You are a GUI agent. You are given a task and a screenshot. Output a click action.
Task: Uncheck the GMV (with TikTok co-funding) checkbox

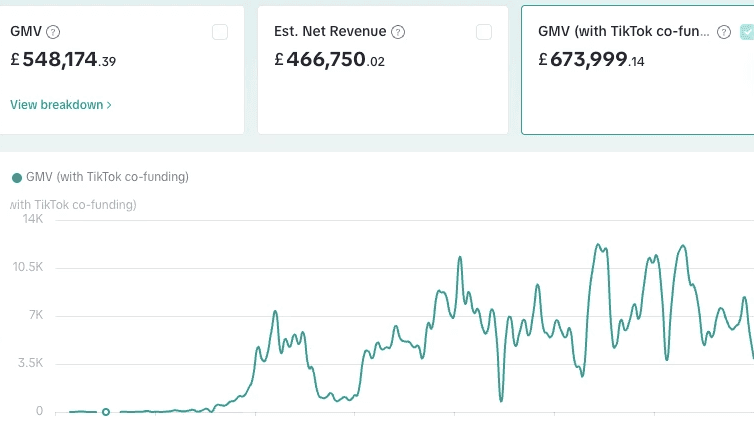click(x=747, y=32)
